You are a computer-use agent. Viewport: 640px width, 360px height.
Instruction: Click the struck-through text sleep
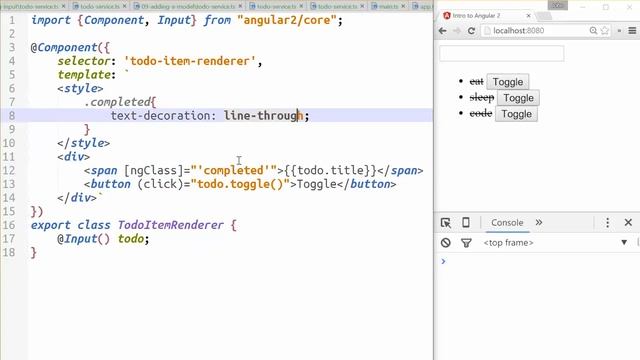point(482,98)
